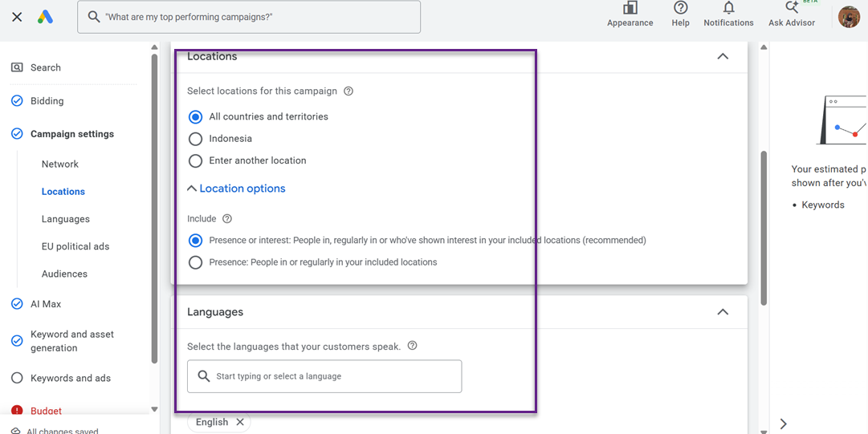The image size is (868, 434).
Task: Click help icon beside Select locations
Action: [348, 91]
